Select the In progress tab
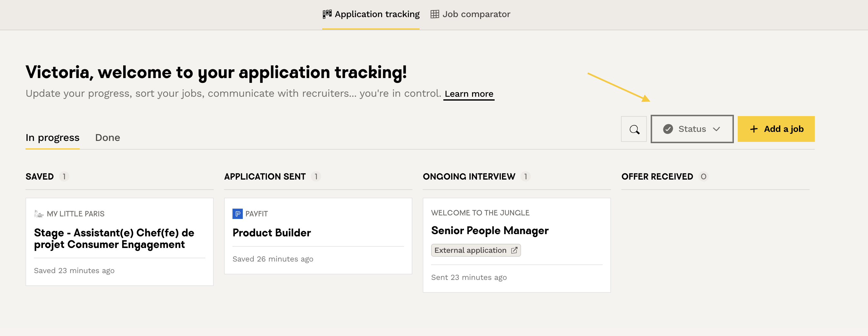This screenshot has height=336, width=868. (x=53, y=137)
